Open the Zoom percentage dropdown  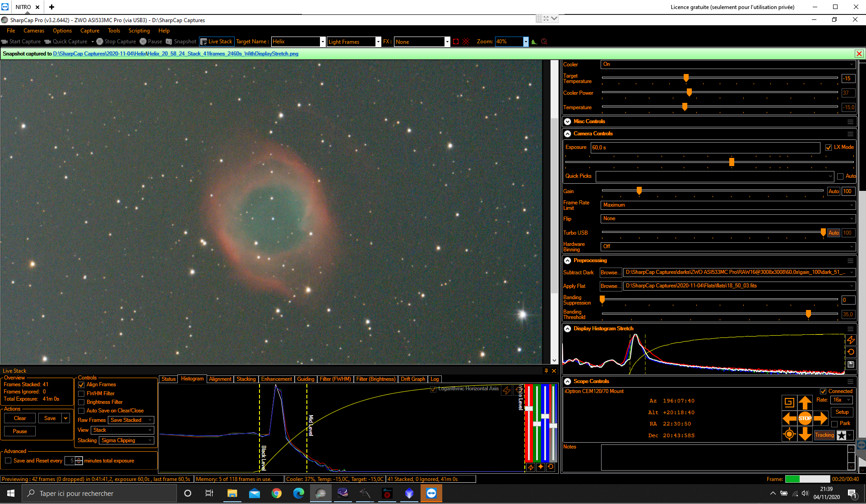(x=526, y=42)
